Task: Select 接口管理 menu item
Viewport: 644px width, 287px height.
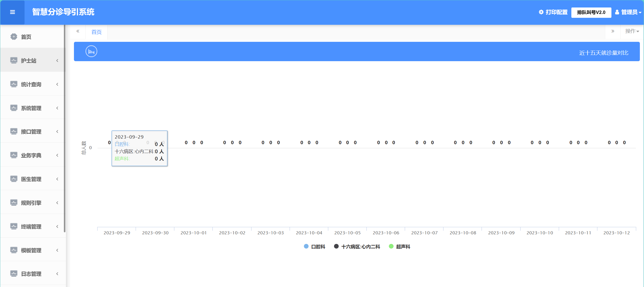Action: [33, 131]
